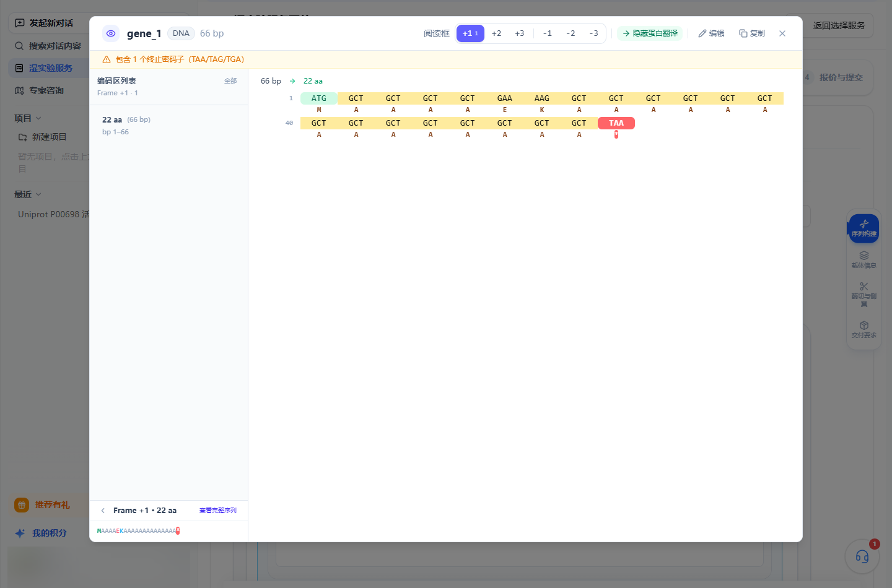Open the full sequence link 查看完整序列
892x588 pixels.
coord(218,511)
